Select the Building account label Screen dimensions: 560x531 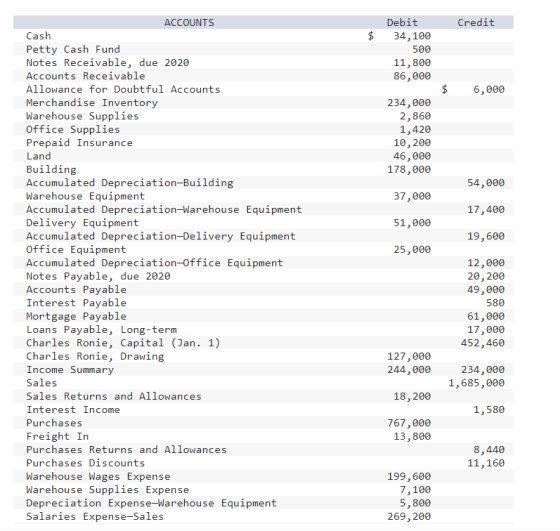(51, 169)
